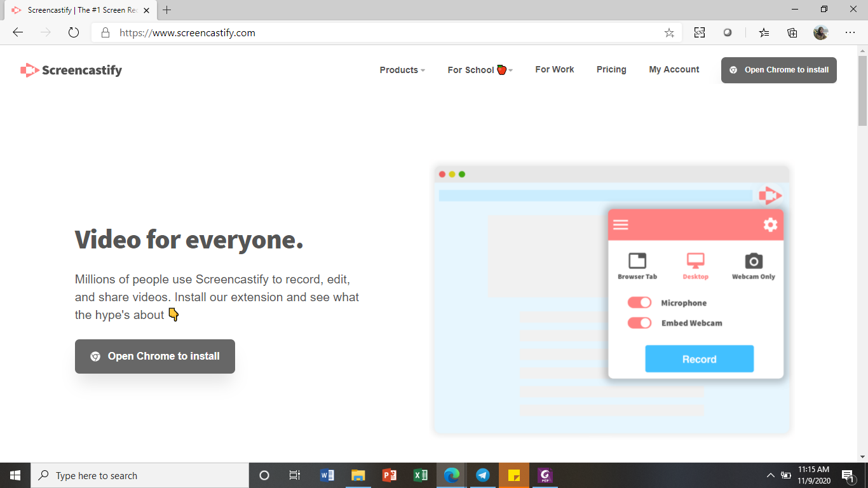Open the Favorites list icon
This screenshot has width=868, height=488.
click(764, 33)
